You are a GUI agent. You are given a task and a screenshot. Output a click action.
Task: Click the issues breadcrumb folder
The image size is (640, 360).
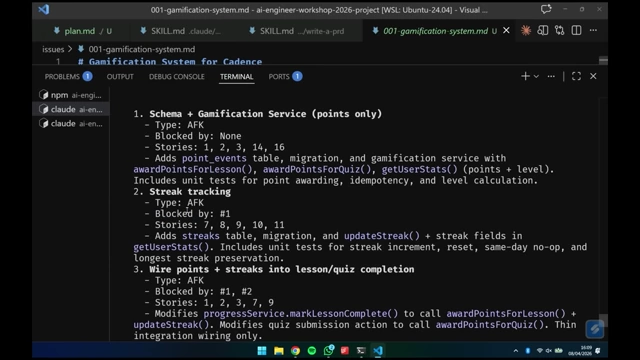point(53,49)
